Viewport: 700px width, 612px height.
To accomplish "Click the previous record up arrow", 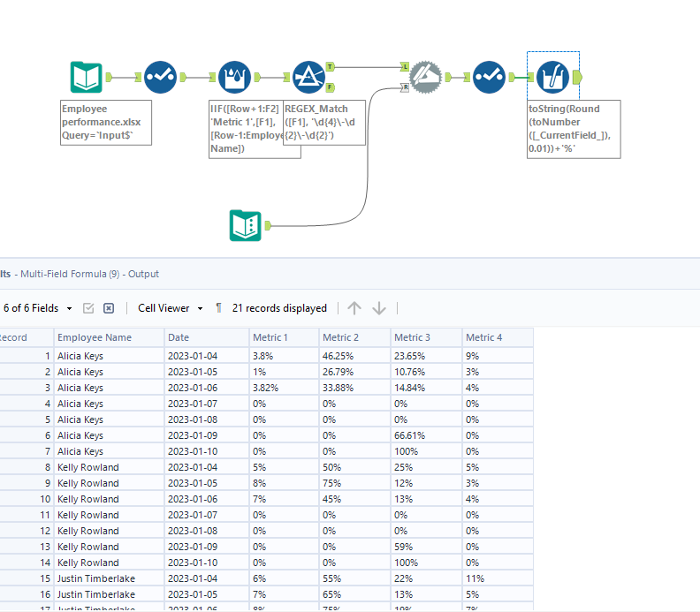I will (x=354, y=308).
